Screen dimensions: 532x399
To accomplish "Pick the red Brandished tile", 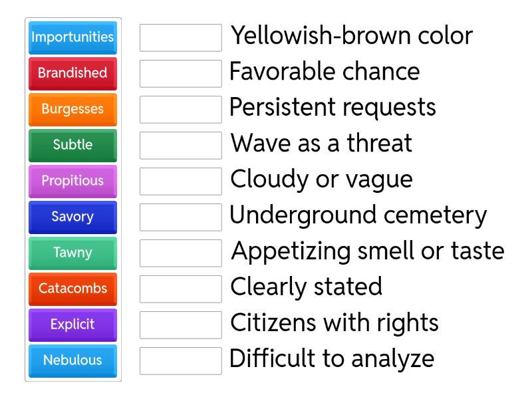I will (72, 73).
